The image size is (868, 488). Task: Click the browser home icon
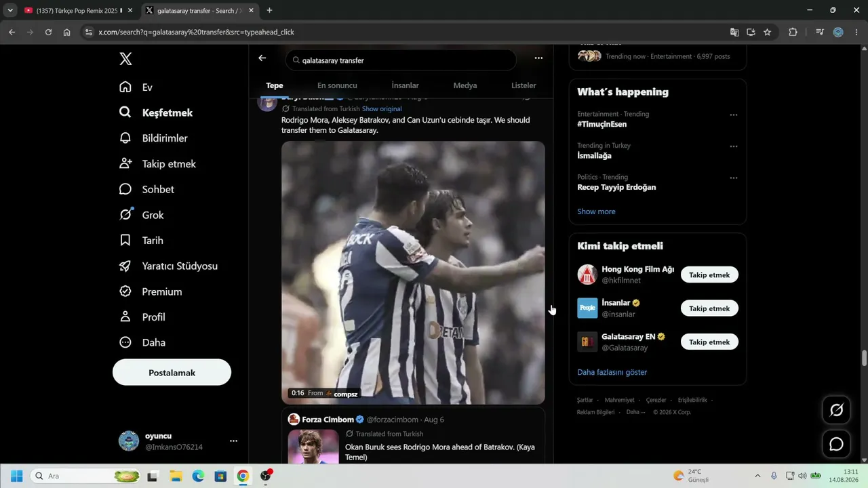pyautogui.click(x=66, y=32)
